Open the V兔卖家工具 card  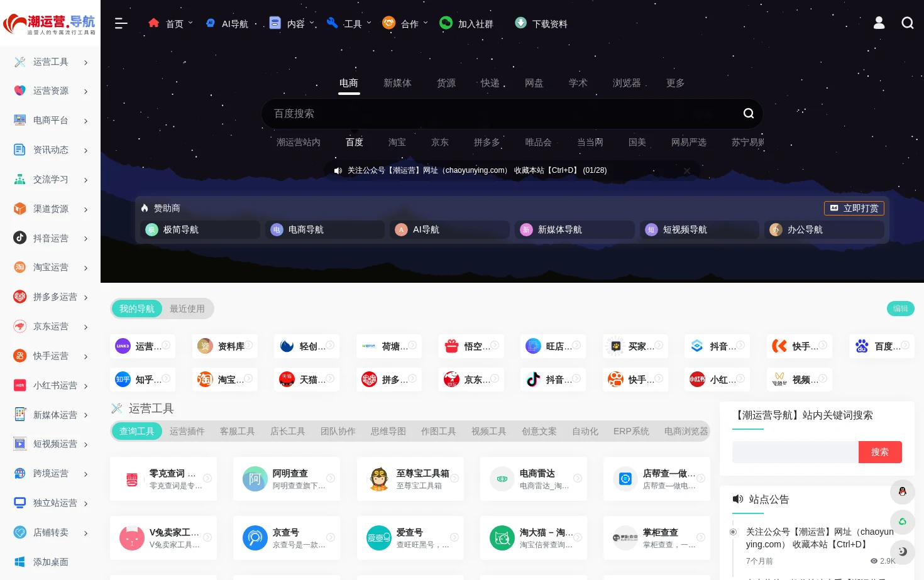pyautogui.click(x=163, y=538)
